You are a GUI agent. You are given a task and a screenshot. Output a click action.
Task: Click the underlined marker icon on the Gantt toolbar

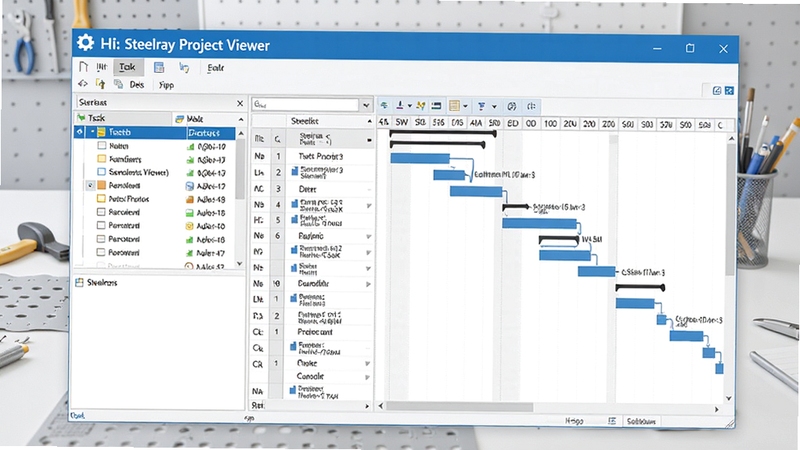pos(401,106)
